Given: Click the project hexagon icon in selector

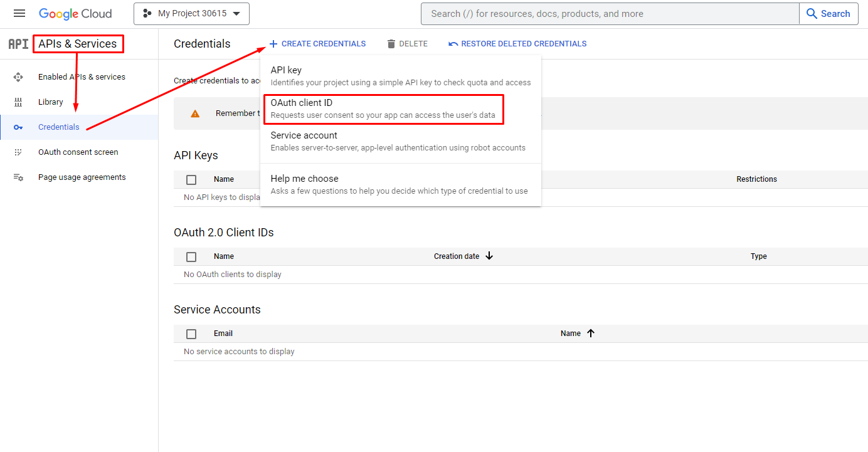Looking at the screenshot, I should click(x=147, y=14).
